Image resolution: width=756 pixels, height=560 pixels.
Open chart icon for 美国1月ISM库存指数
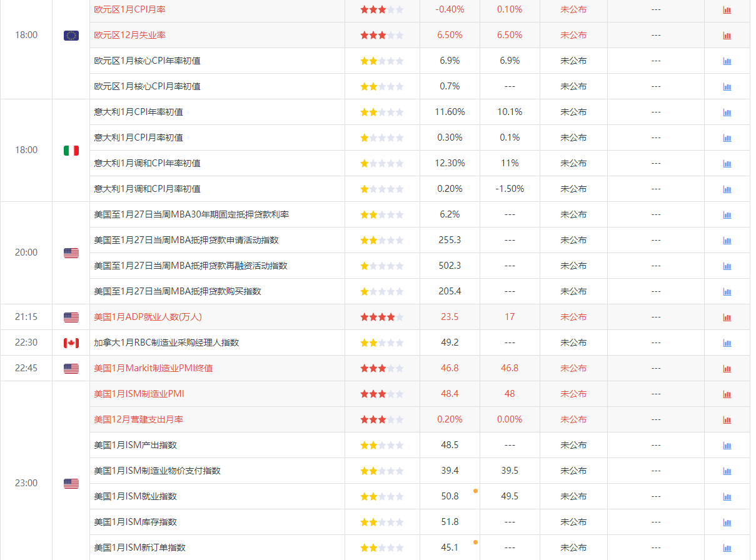point(727,522)
